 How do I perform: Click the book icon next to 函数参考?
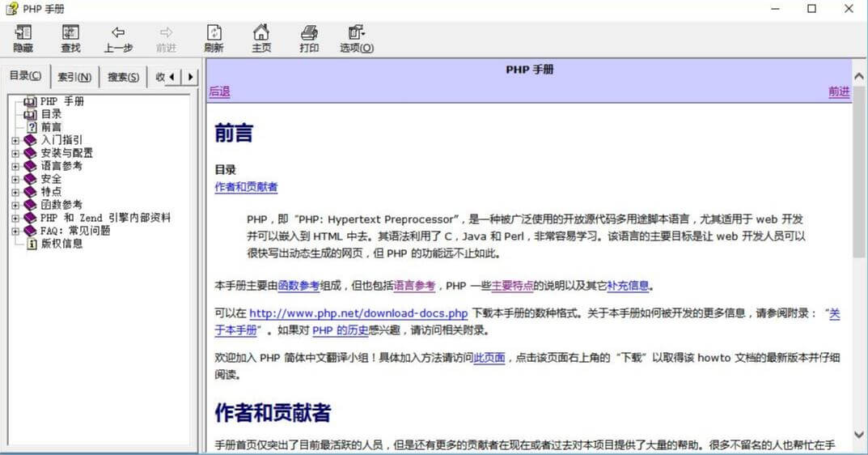coord(30,205)
